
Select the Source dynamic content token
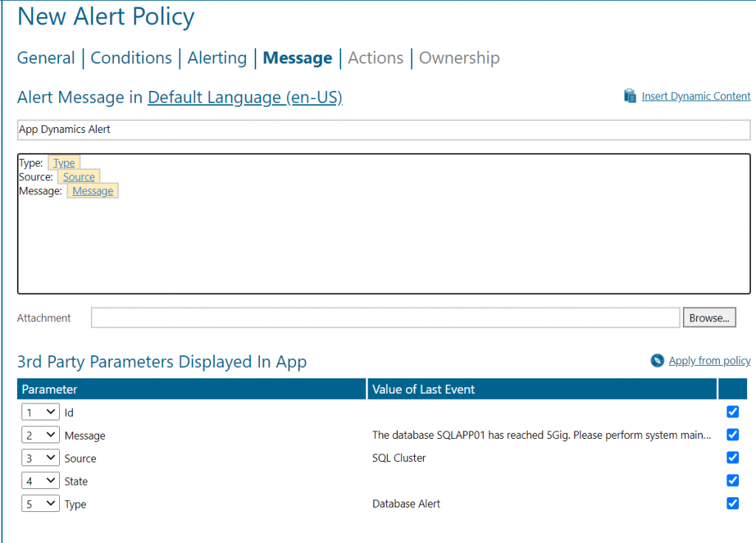pyautogui.click(x=78, y=177)
